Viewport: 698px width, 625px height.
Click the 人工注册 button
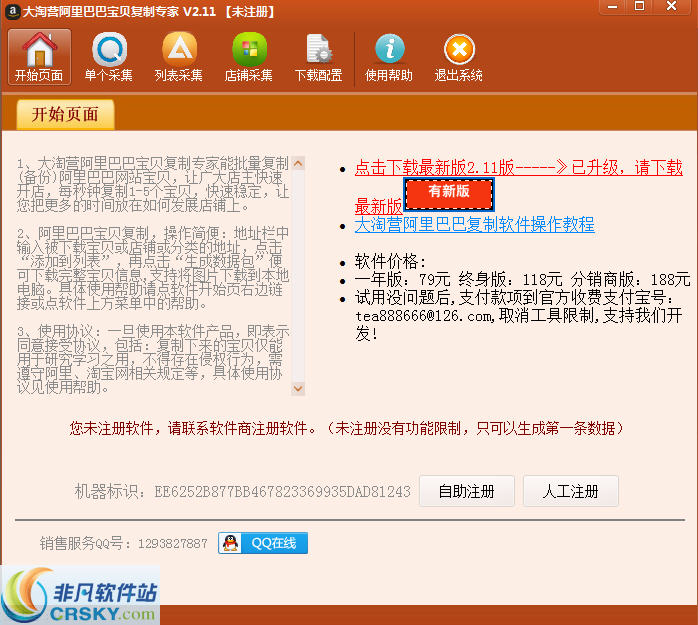[571, 491]
